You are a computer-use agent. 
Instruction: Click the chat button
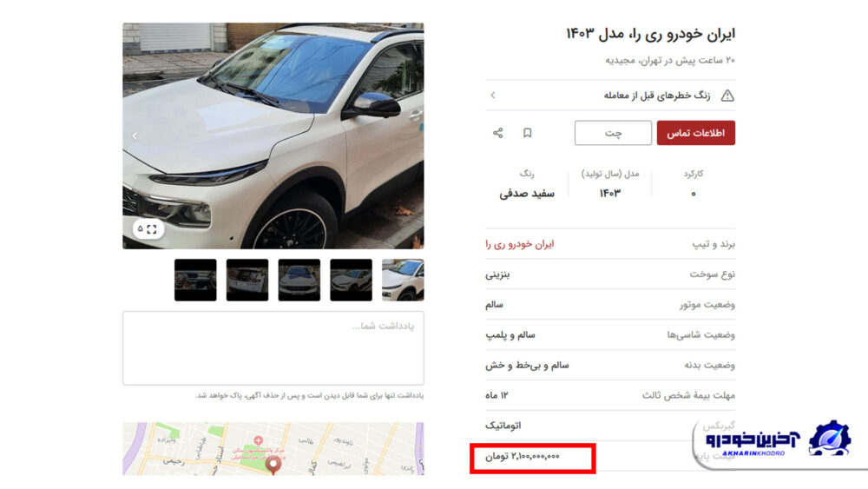(x=613, y=133)
